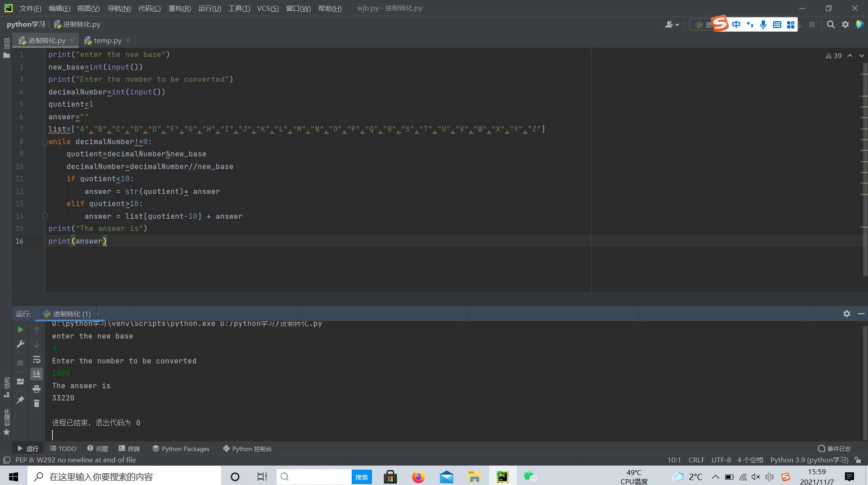Switch to the temp.py editor tab
Viewport: 868px width, 485px height.
point(108,41)
